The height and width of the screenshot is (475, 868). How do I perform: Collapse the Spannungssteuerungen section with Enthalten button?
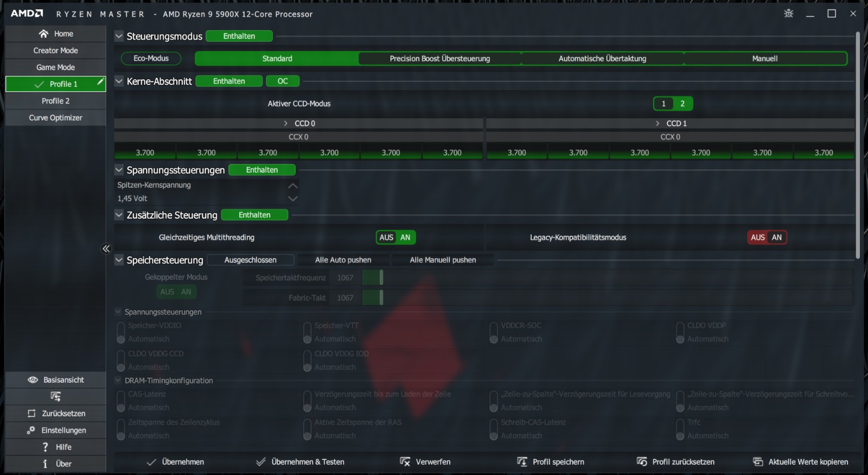click(119, 170)
